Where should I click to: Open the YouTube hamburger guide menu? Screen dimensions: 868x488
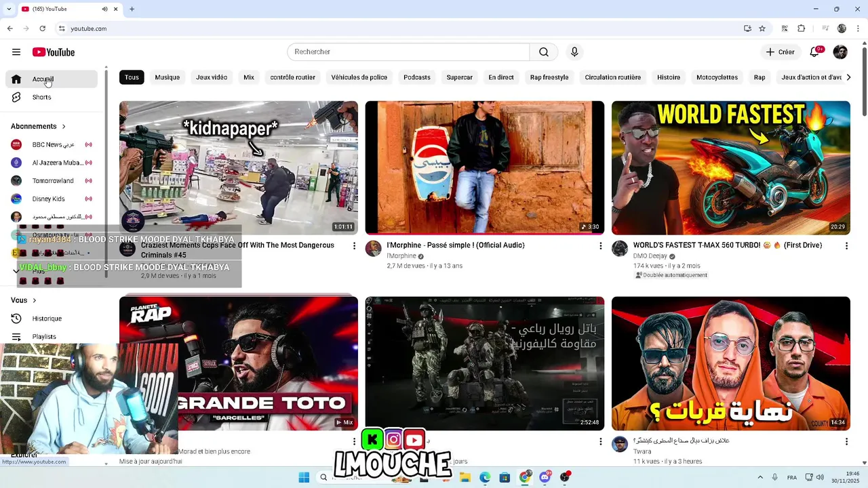point(16,52)
